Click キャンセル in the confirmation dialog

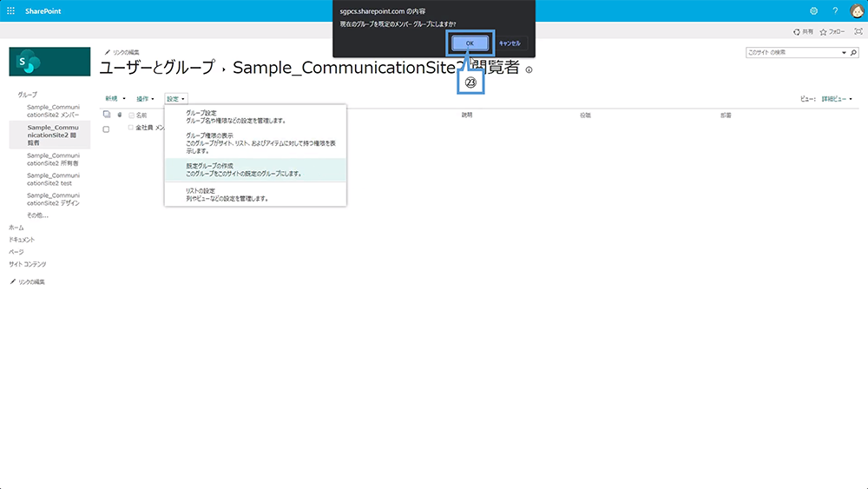click(x=510, y=43)
